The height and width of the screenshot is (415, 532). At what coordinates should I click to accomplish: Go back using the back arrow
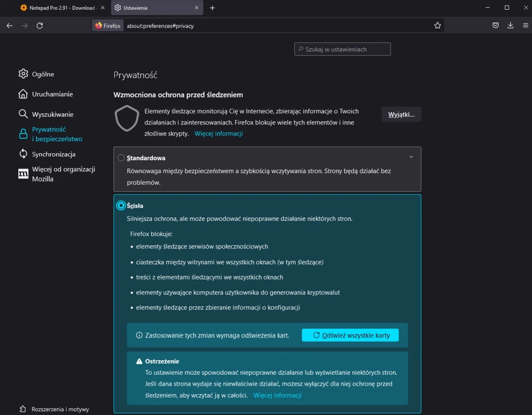9,26
